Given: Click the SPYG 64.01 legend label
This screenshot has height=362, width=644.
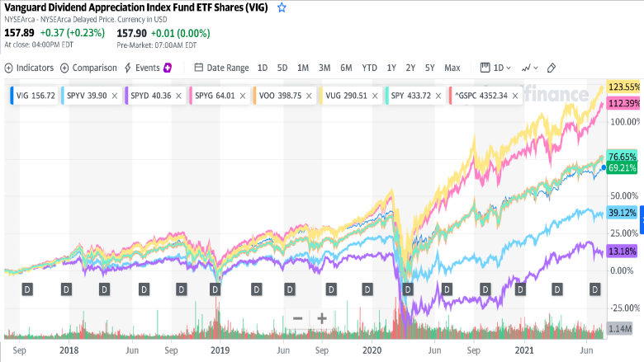Looking at the screenshot, I should 215,96.
